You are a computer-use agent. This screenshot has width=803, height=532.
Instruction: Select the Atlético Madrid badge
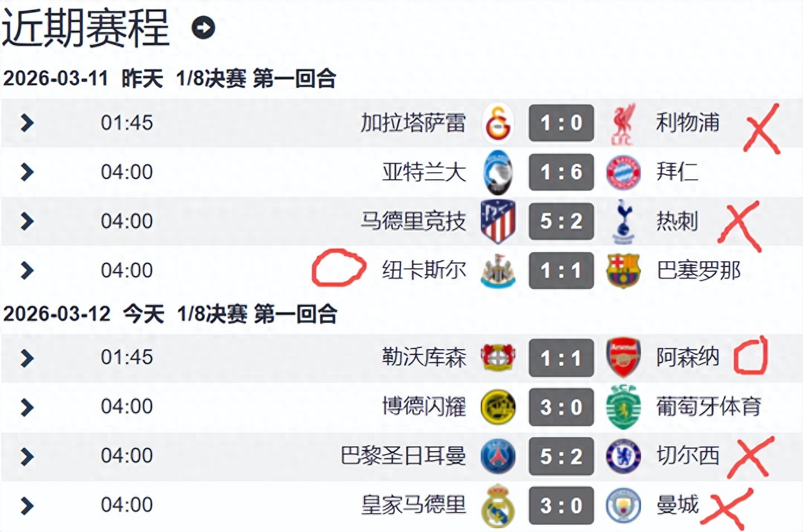pos(498,221)
